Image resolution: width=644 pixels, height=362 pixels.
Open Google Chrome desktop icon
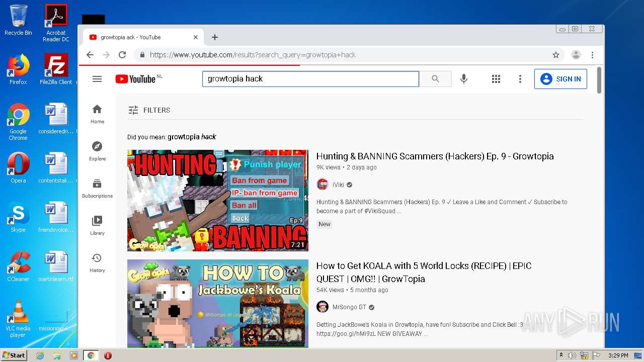18,122
